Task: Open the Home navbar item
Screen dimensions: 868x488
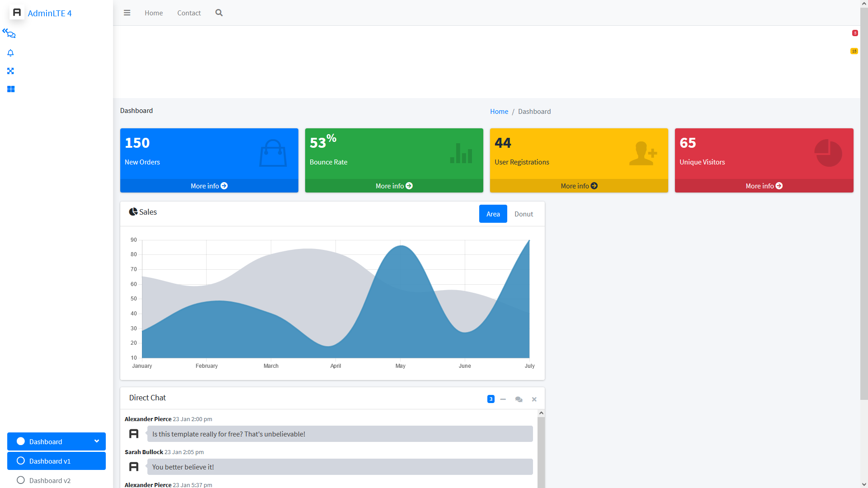Action: (x=154, y=13)
